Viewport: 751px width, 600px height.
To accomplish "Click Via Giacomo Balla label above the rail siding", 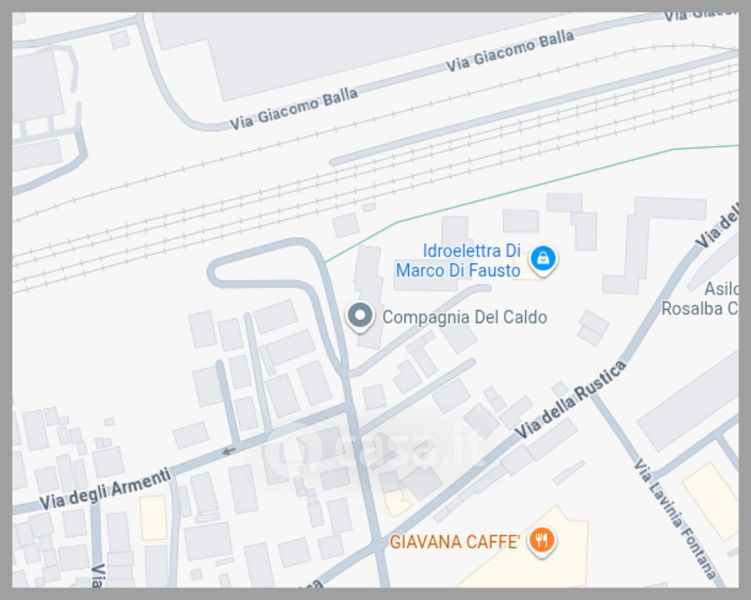I will 510,50.
